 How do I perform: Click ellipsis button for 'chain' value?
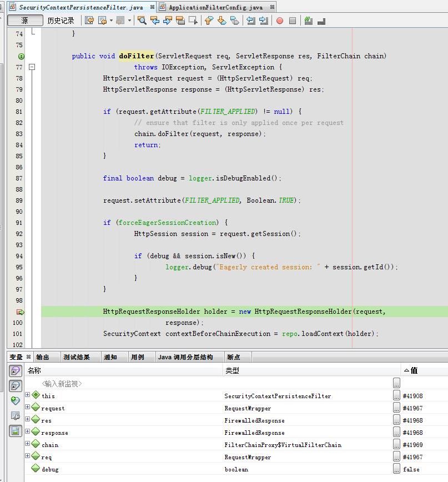[x=396, y=444]
